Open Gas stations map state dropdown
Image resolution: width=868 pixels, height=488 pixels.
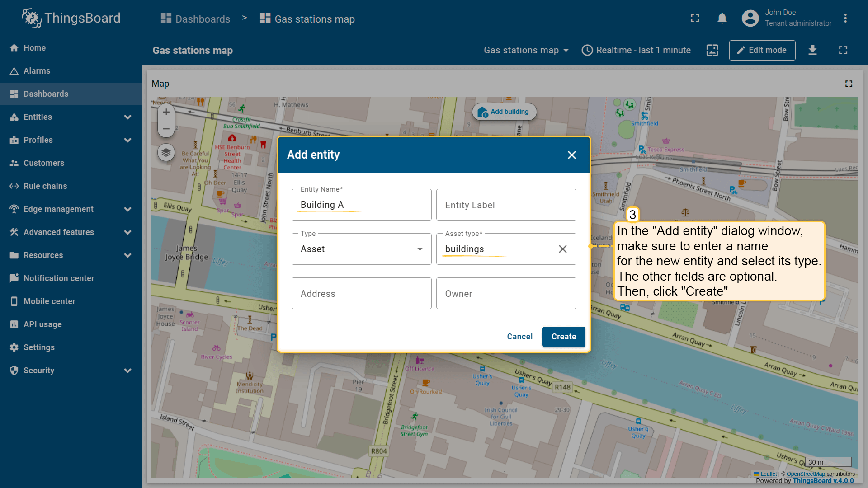point(526,50)
